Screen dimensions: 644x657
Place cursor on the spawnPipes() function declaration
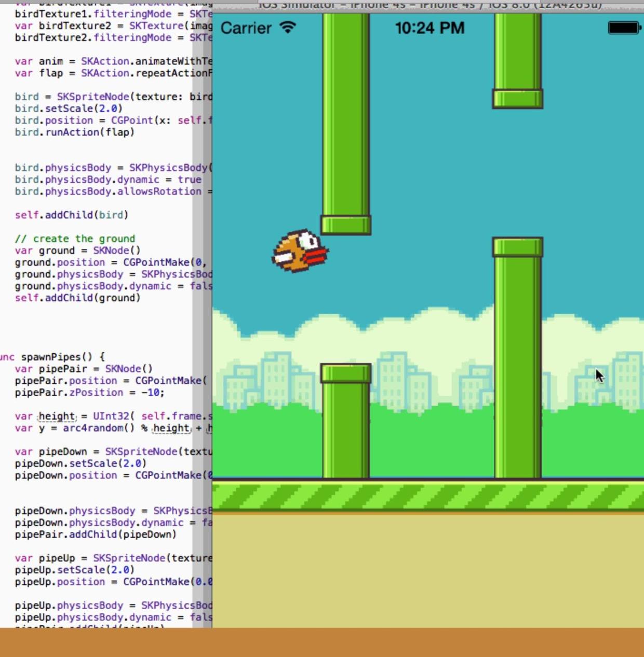pos(56,357)
